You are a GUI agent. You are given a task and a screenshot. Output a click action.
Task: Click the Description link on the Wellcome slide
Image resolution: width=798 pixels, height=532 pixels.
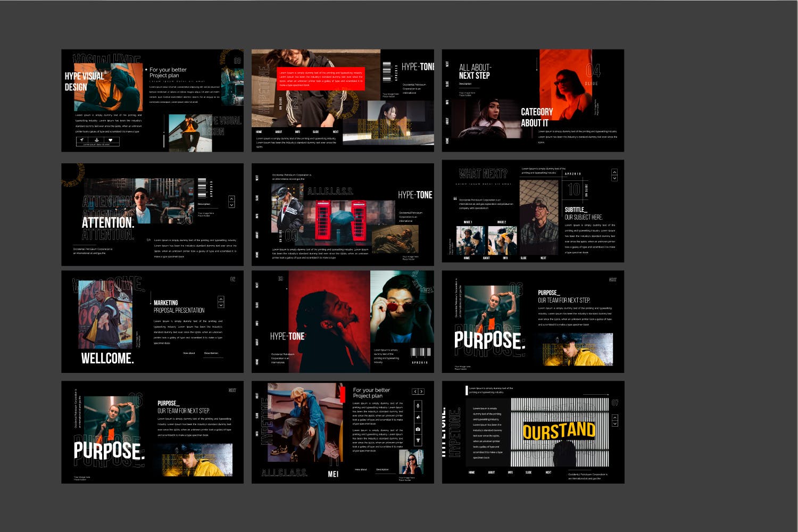click(x=211, y=353)
